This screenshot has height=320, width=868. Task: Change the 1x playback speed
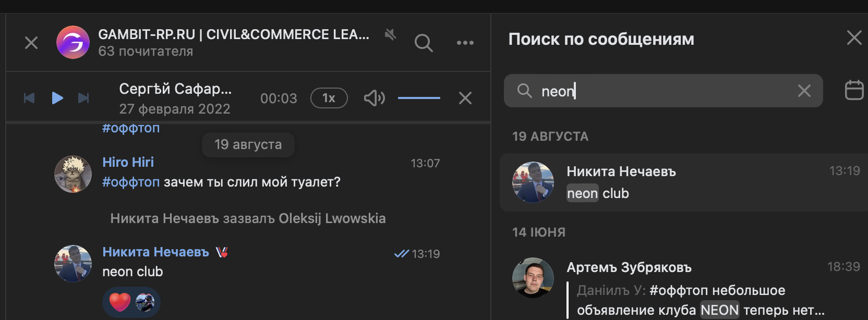329,98
